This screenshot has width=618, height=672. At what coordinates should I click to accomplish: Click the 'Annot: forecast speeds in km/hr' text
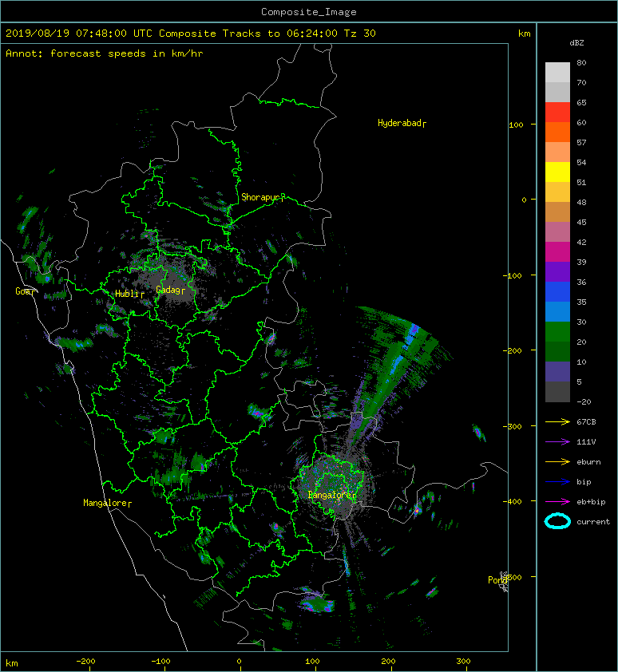[x=105, y=53]
